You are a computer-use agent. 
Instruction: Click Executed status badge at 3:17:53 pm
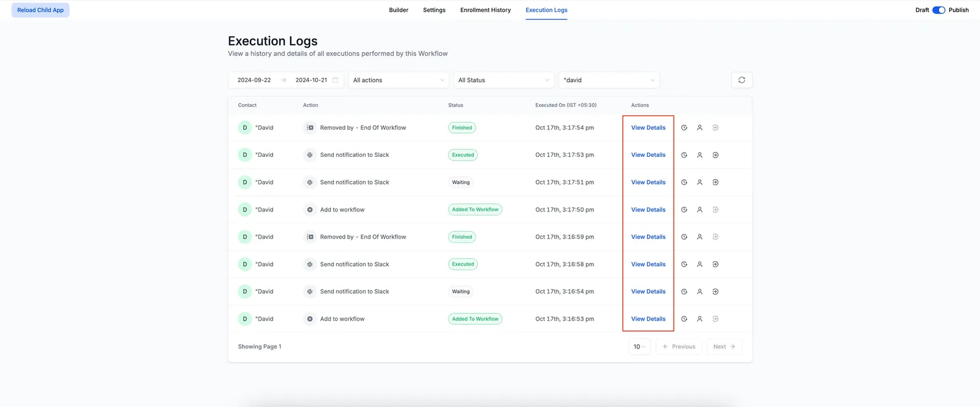click(x=463, y=155)
